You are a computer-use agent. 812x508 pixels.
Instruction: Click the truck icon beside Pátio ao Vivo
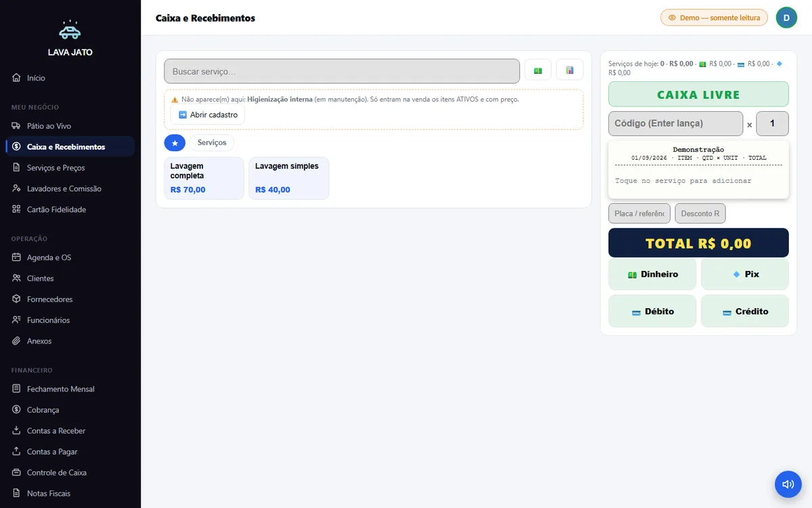coord(16,126)
